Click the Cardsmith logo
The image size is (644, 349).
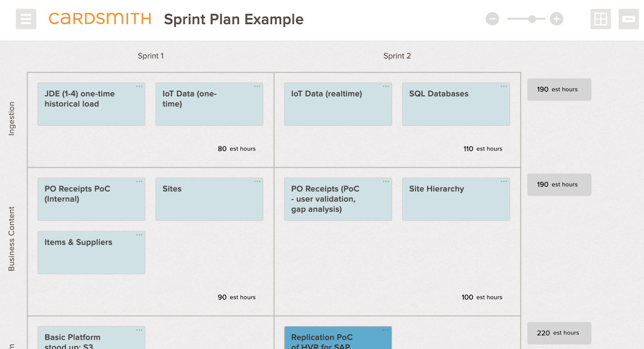pos(100,19)
